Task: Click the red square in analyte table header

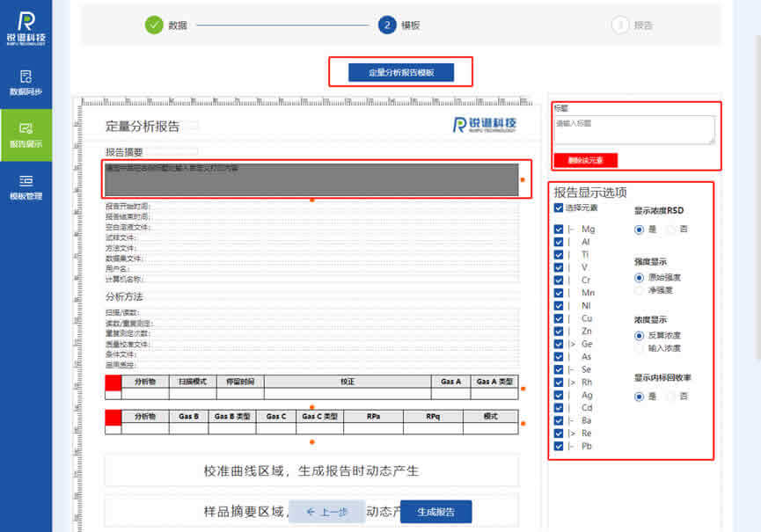Action: click(113, 383)
